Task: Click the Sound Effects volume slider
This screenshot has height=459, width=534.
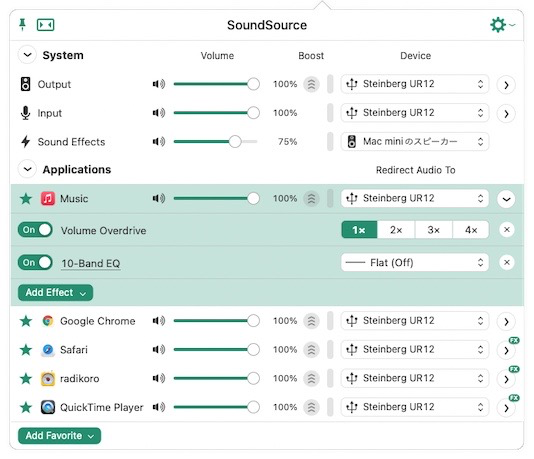Action: click(215, 141)
